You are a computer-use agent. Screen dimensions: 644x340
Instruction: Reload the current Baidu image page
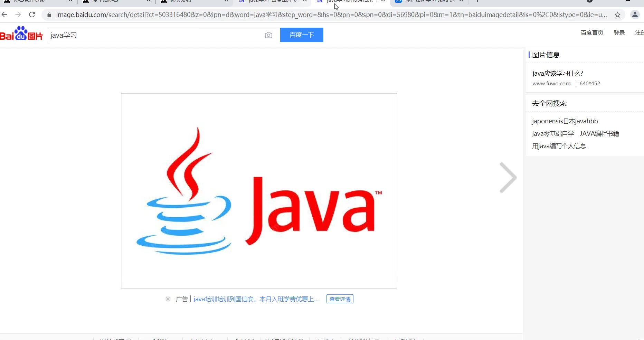coord(32,15)
